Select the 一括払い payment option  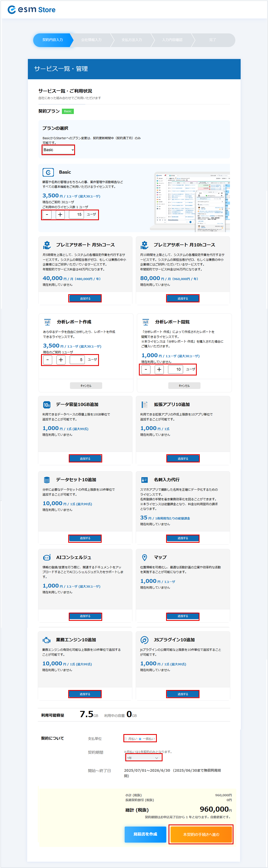click(147, 739)
